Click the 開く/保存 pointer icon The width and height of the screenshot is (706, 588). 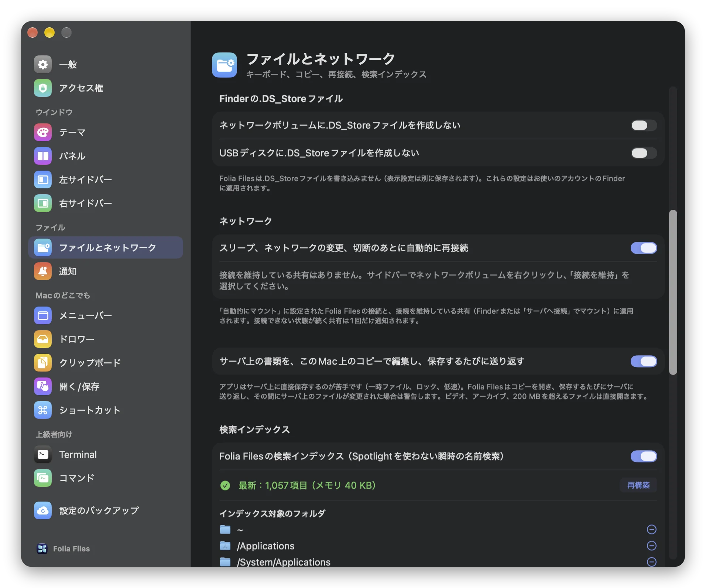43,386
